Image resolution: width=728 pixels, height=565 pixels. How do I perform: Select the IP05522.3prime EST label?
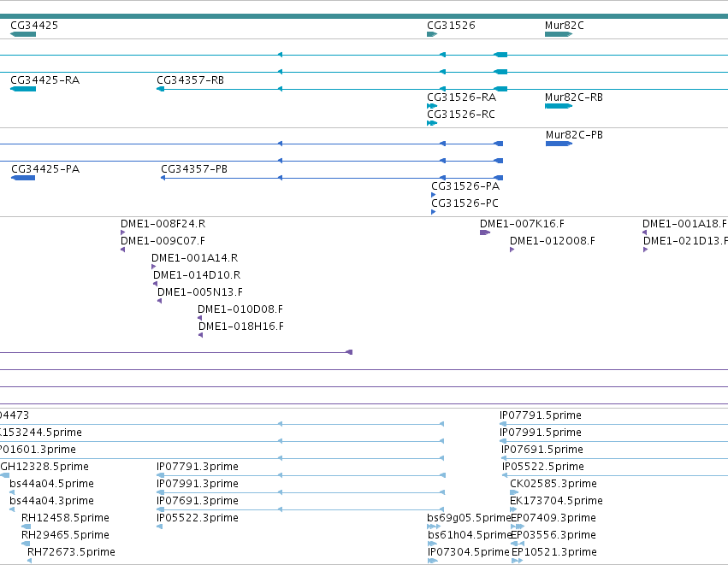tap(198, 519)
